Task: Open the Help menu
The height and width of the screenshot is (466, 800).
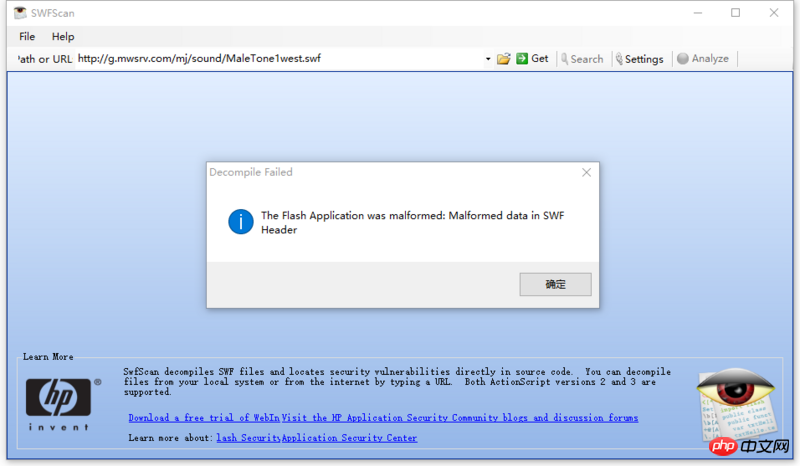Action: [x=63, y=37]
